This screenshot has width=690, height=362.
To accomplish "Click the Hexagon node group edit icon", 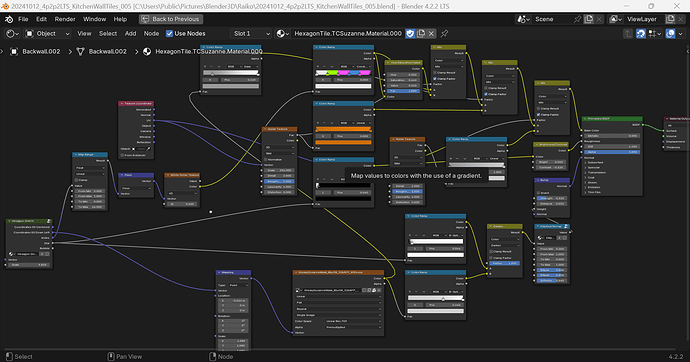I will pyautogui.click(x=48, y=221).
